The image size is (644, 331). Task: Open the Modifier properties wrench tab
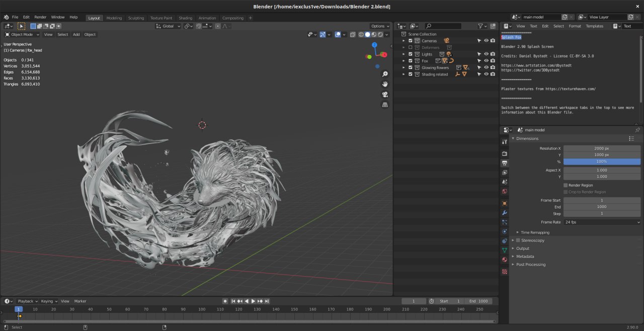(505, 213)
